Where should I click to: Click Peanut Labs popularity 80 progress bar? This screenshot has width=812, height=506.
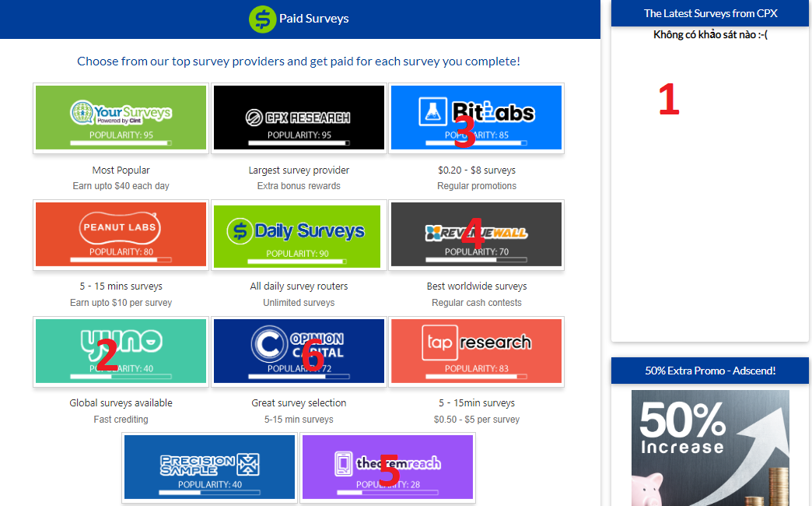coord(121,260)
